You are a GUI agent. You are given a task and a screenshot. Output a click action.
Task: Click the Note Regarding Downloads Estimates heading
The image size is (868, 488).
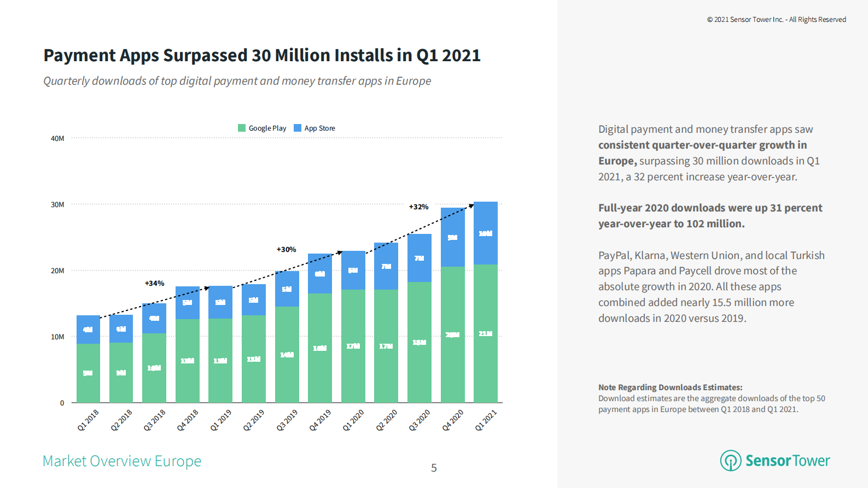670,387
